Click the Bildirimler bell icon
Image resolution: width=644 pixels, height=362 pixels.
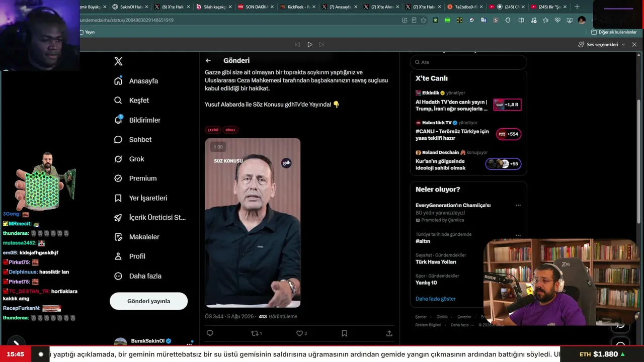[118, 120]
